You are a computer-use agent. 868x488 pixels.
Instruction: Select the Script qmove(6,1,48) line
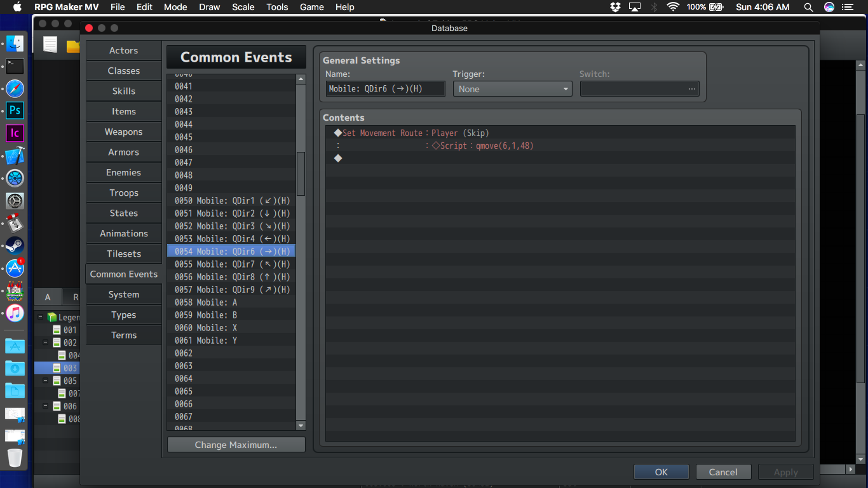(x=560, y=146)
